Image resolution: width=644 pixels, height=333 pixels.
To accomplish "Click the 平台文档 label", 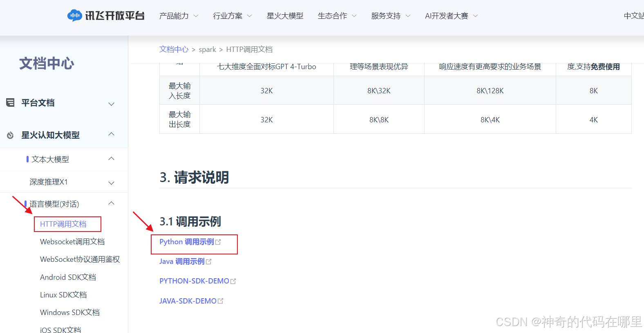I will [38, 103].
